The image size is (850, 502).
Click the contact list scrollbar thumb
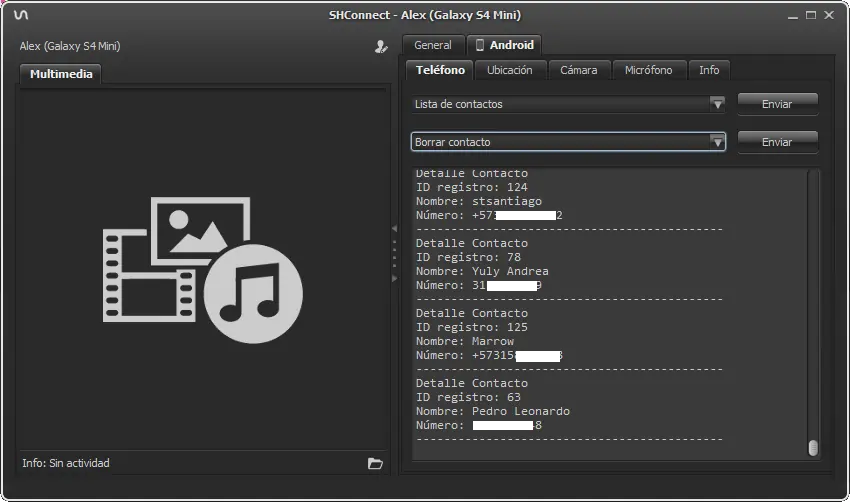813,448
